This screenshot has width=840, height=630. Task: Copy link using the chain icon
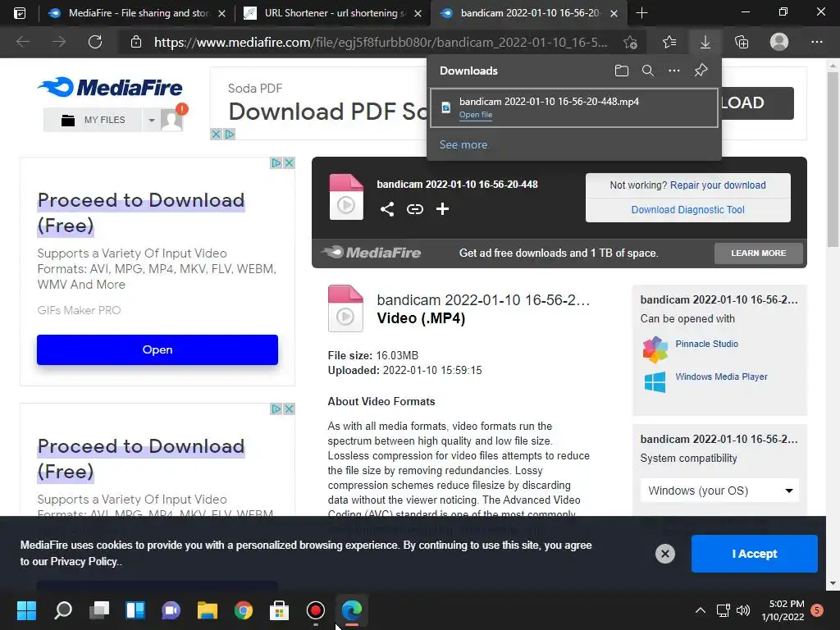(x=414, y=209)
